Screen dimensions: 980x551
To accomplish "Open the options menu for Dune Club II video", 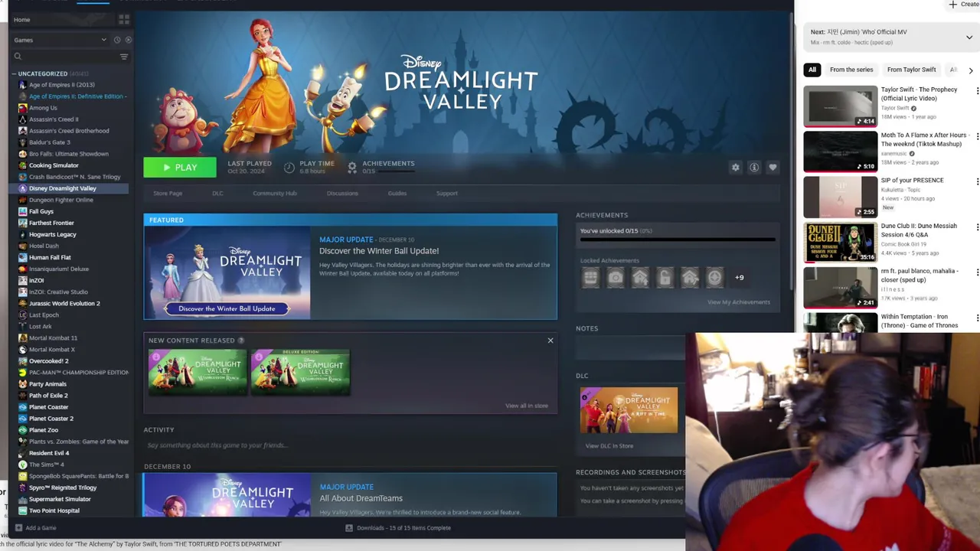I will point(977,227).
